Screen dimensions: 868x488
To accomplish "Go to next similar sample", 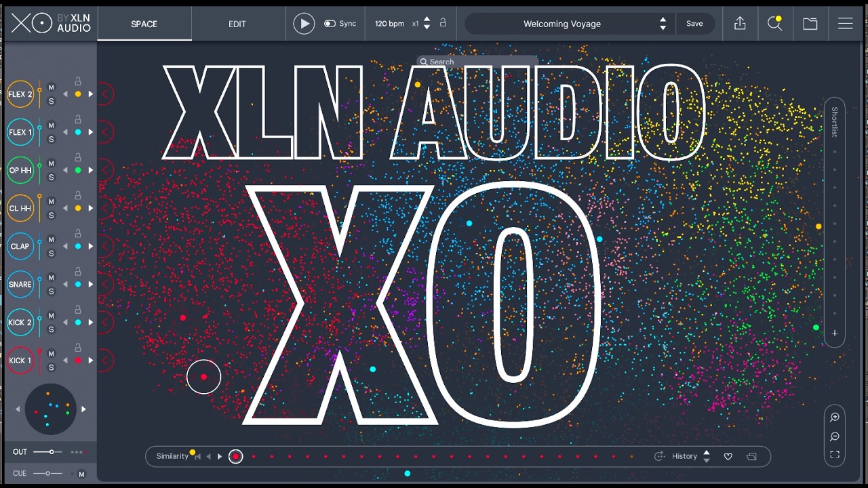I will [220, 457].
